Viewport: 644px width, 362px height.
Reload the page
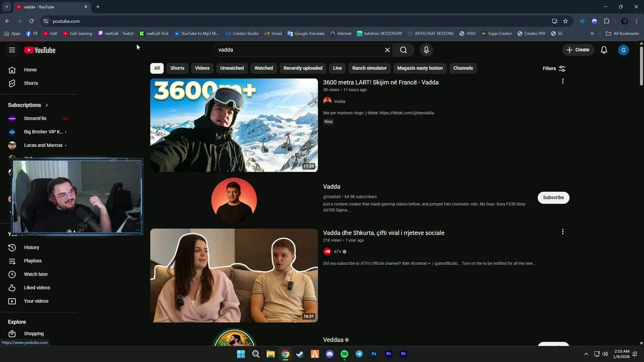point(31,21)
